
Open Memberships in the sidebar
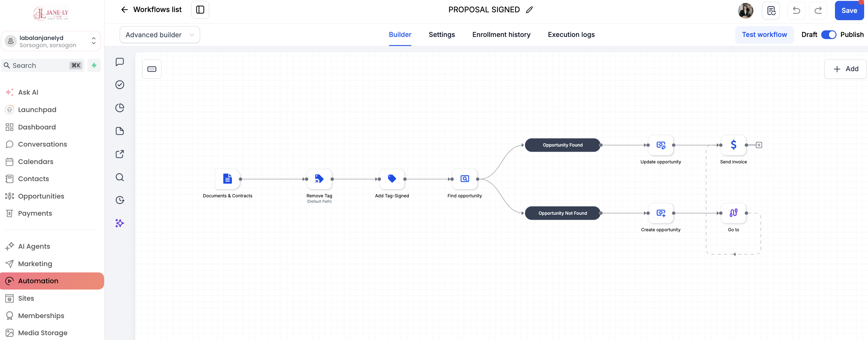(41, 316)
